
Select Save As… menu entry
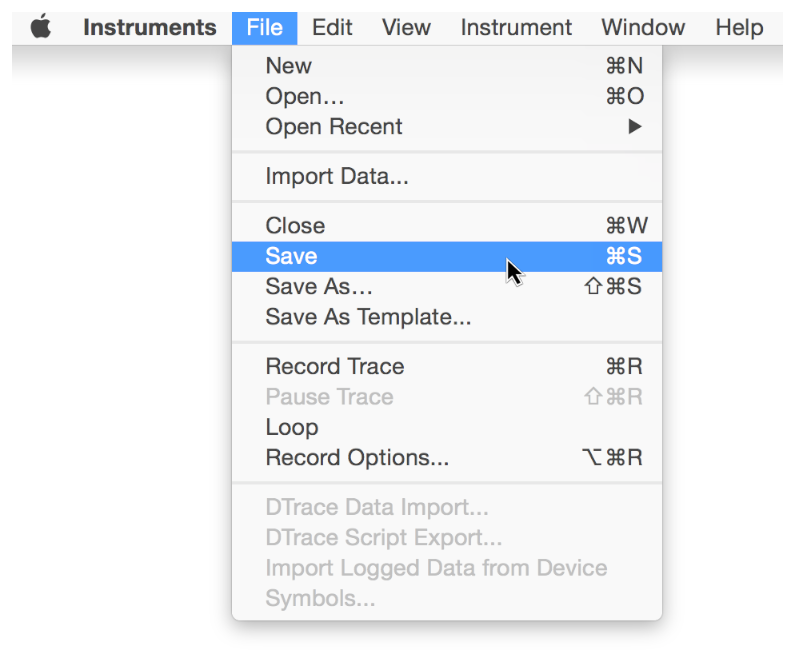[x=318, y=287]
